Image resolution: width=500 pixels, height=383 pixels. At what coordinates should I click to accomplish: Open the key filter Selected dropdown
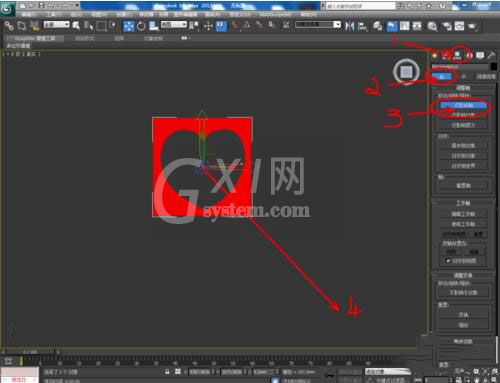(388, 371)
